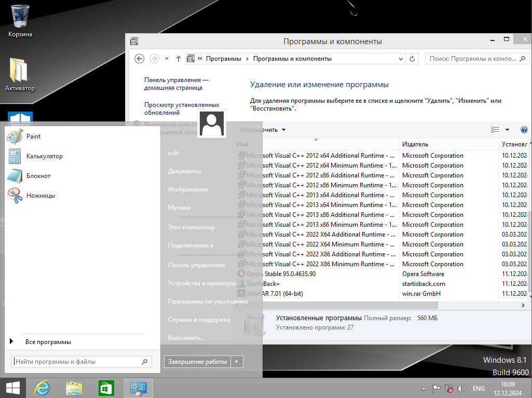
Task: Open the recent locations dropdown arrow
Action: coord(167,59)
